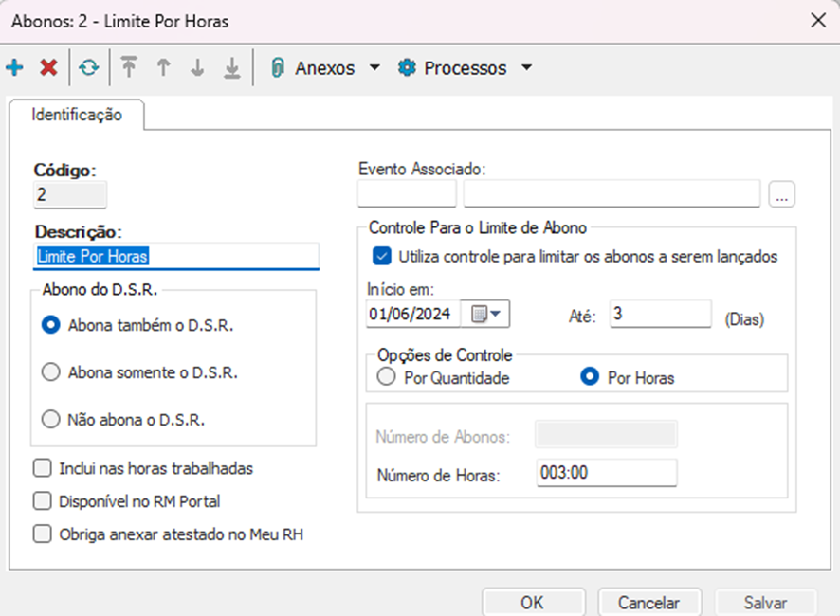Enable 'Inclui nas horas trabalhadas' checkbox
Viewport: 840px width, 616px height.
click(42, 468)
